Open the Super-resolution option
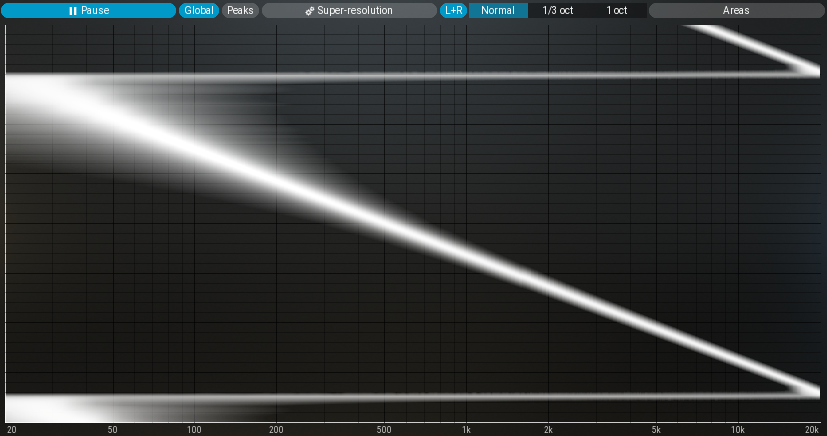 pyautogui.click(x=349, y=11)
